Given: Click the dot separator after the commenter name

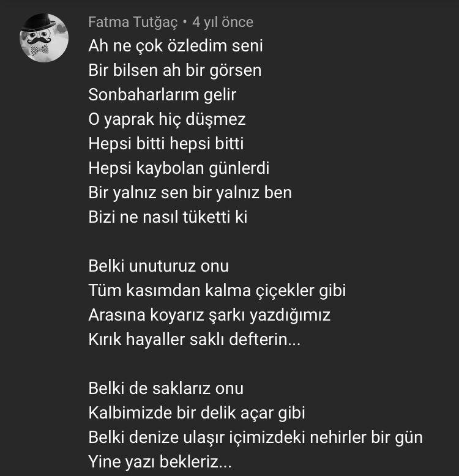Looking at the screenshot, I should coord(185,22).
